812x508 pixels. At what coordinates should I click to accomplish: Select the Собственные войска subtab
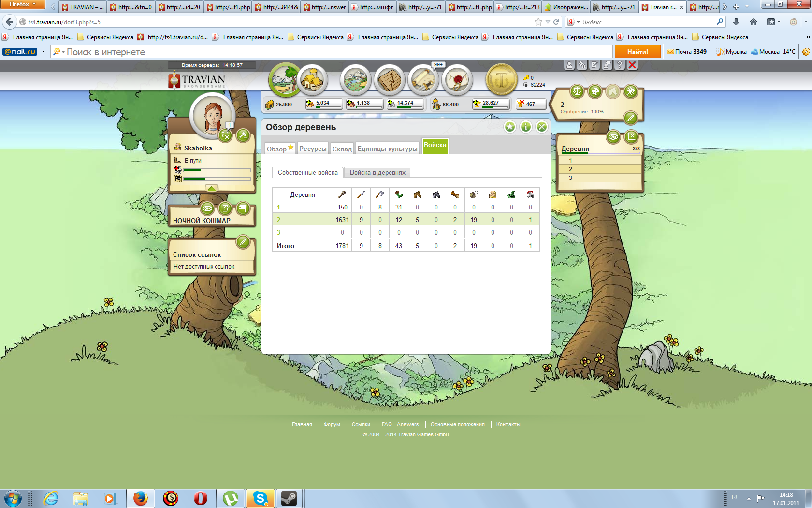308,172
